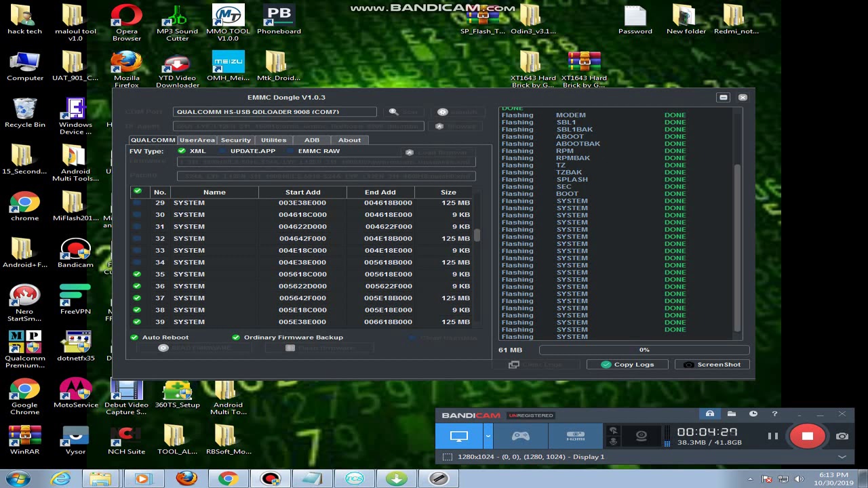This screenshot has height=488, width=868.
Task: Pause the Bandicam recording
Action: click(772, 436)
